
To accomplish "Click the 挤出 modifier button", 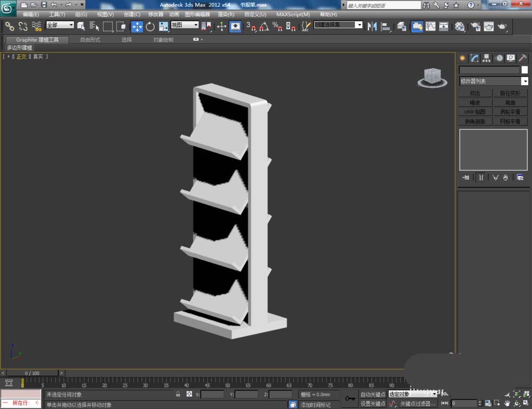I will (x=475, y=94).
